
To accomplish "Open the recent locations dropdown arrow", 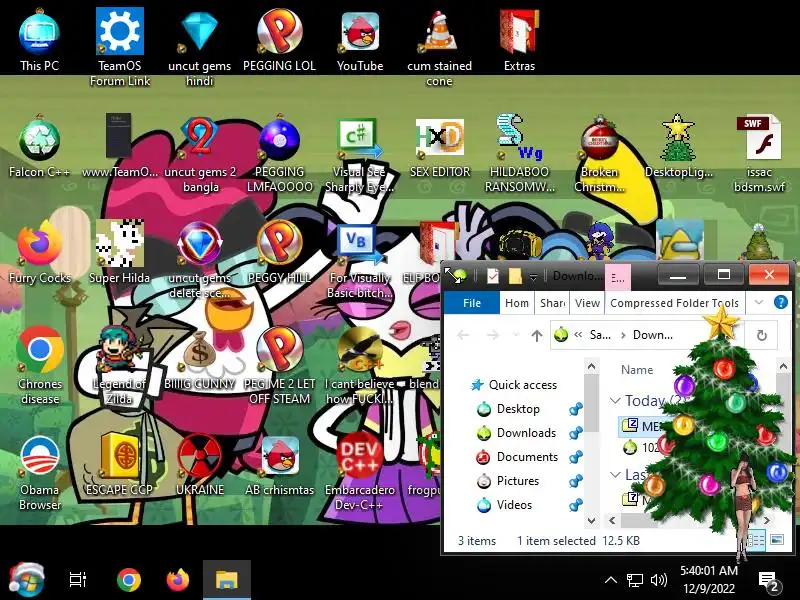I will [516, 335].
